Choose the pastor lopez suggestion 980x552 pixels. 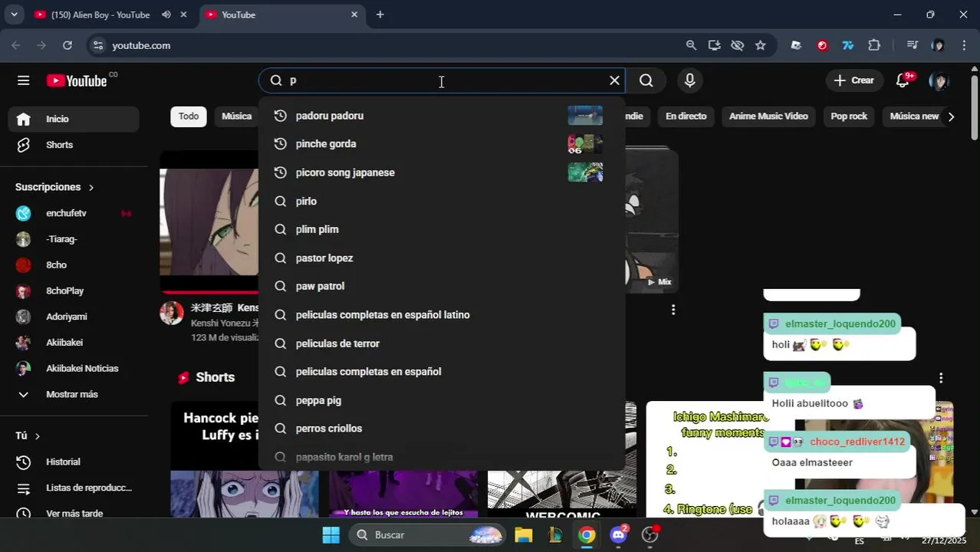pyautogui.click(x=442, y=258)
